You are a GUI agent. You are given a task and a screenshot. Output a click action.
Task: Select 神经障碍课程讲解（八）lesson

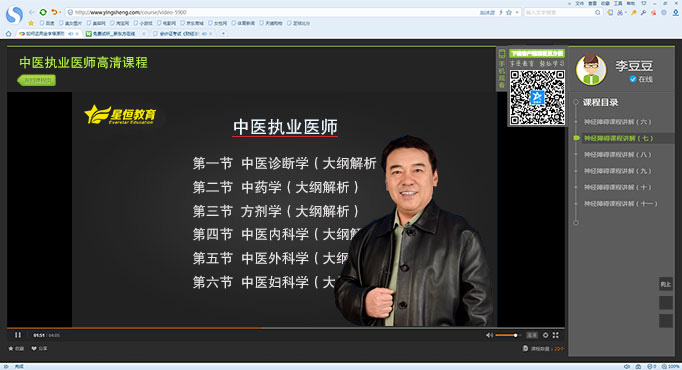click(x=618, y=155)
